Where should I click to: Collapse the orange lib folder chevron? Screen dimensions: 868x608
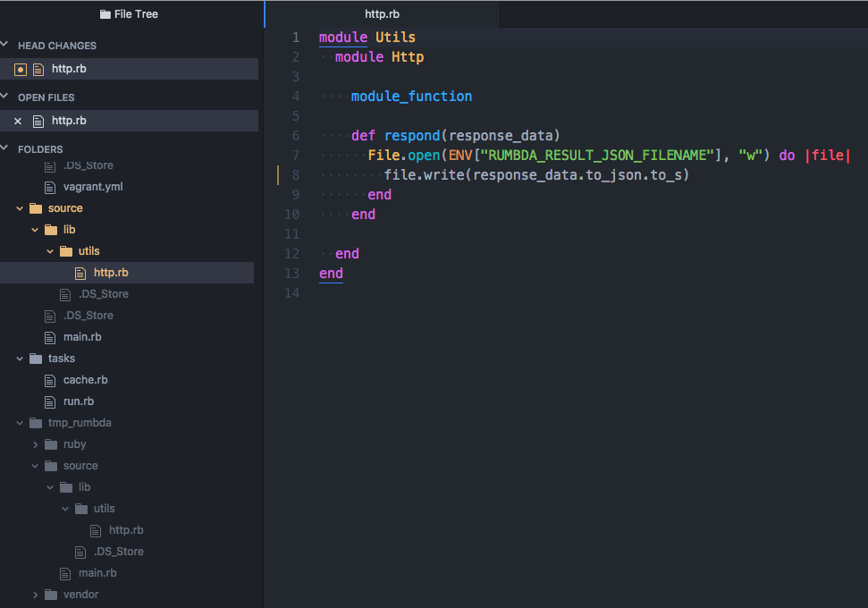pyautogui.click(x=35, y=230)
